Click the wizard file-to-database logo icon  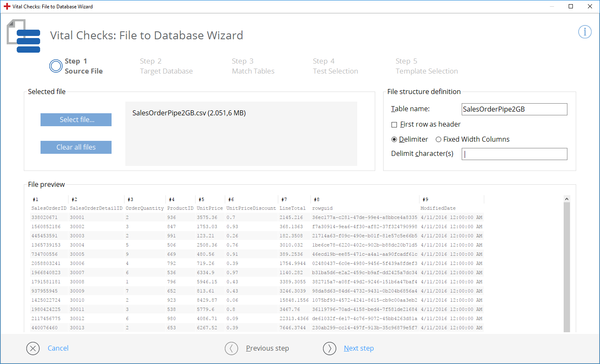tap(24, 36)
